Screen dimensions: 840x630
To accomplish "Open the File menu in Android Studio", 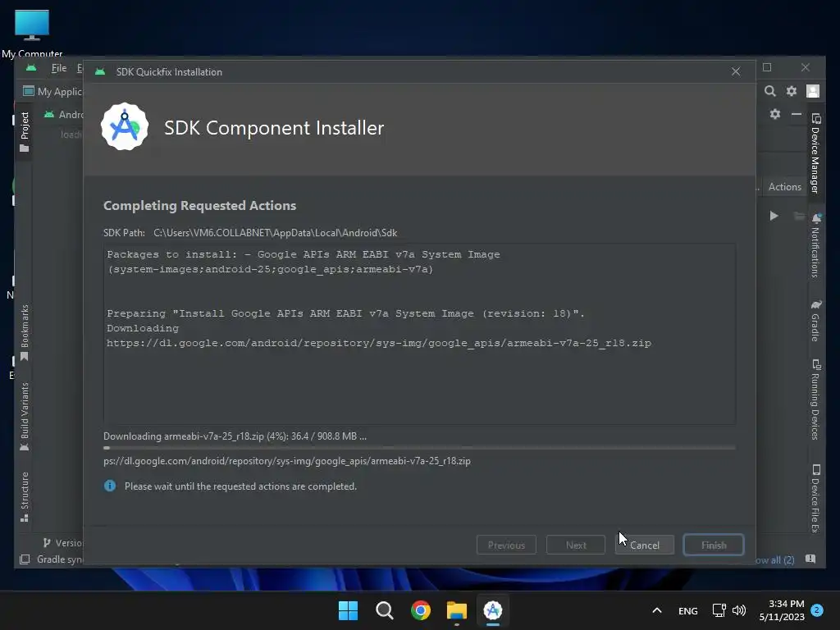I will pos(59,68).
